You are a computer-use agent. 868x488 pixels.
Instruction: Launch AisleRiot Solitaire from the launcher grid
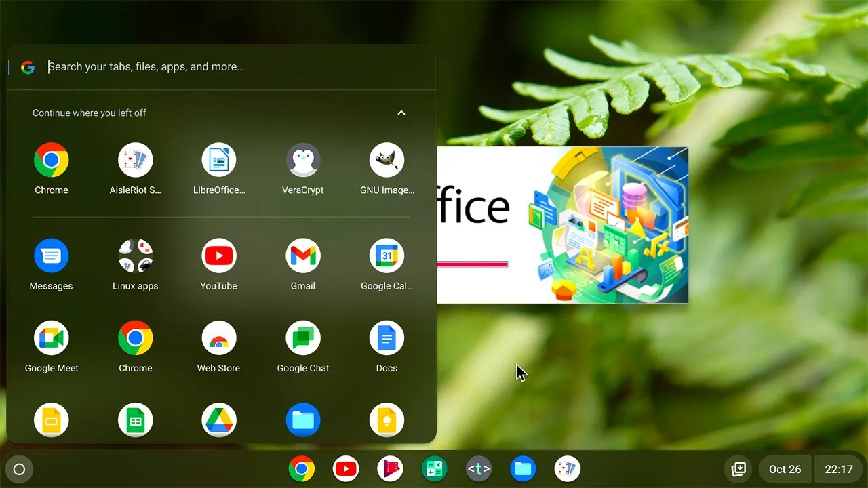click(x=136, y=161)
